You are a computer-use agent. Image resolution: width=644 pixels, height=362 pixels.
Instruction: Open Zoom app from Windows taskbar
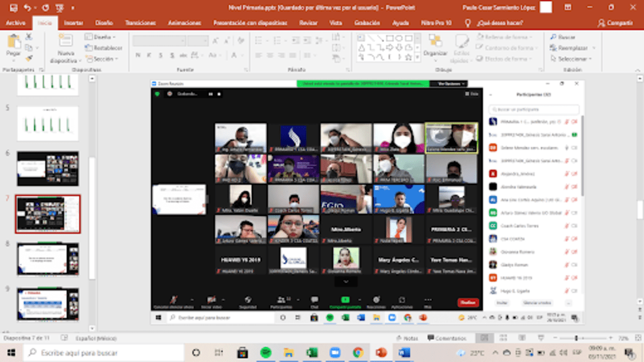[335, 352]
